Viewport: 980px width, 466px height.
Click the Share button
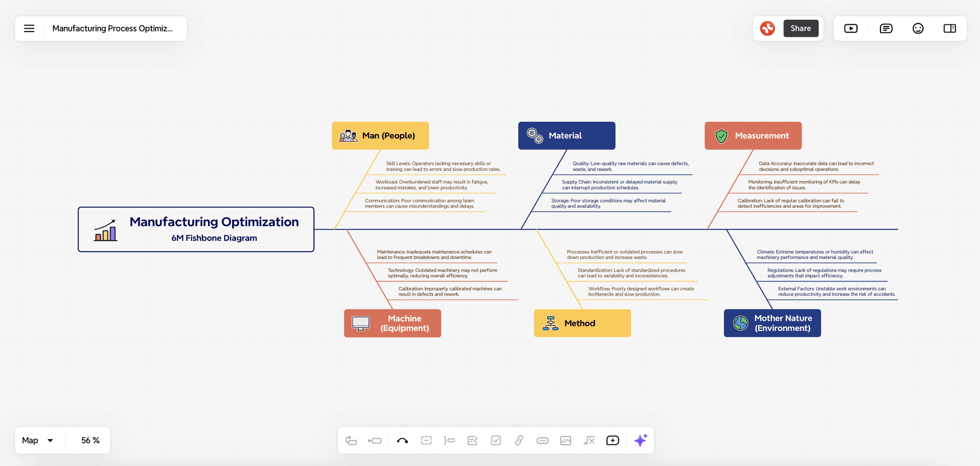[x=802, y=28]
